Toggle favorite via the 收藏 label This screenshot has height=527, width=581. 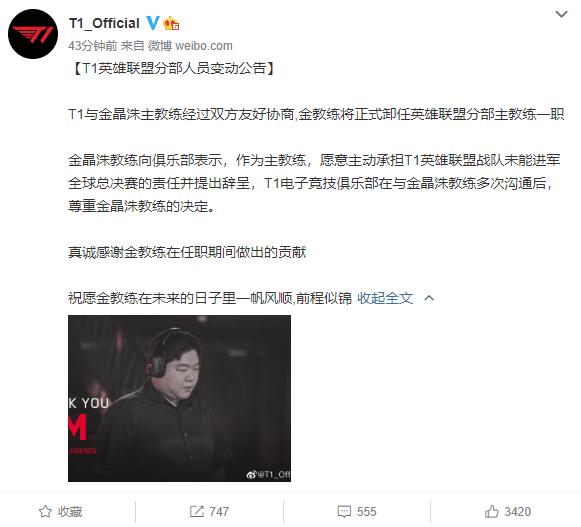pyautogui.click(x=70, y=511)
